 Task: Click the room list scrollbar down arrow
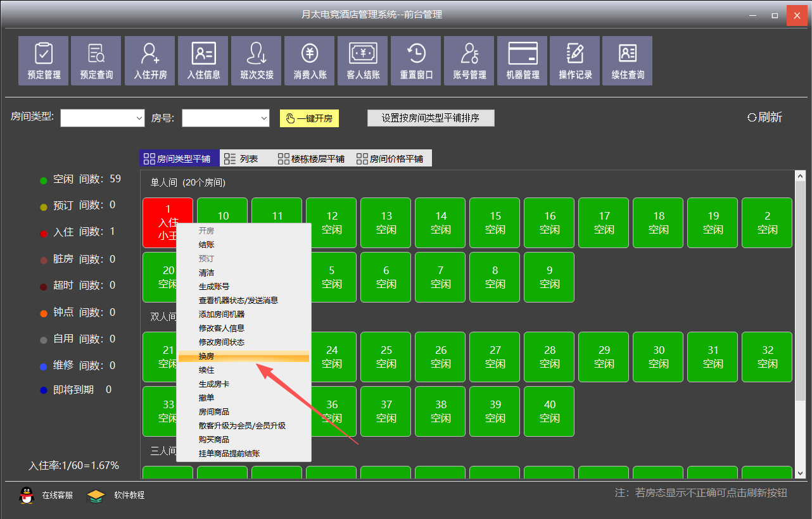tap(800, 473)
